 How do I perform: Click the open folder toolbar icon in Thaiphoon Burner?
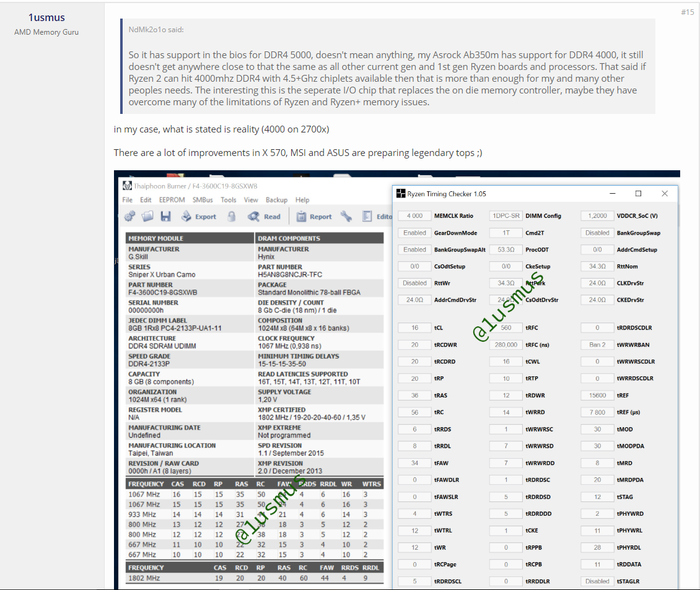(147, 217)
